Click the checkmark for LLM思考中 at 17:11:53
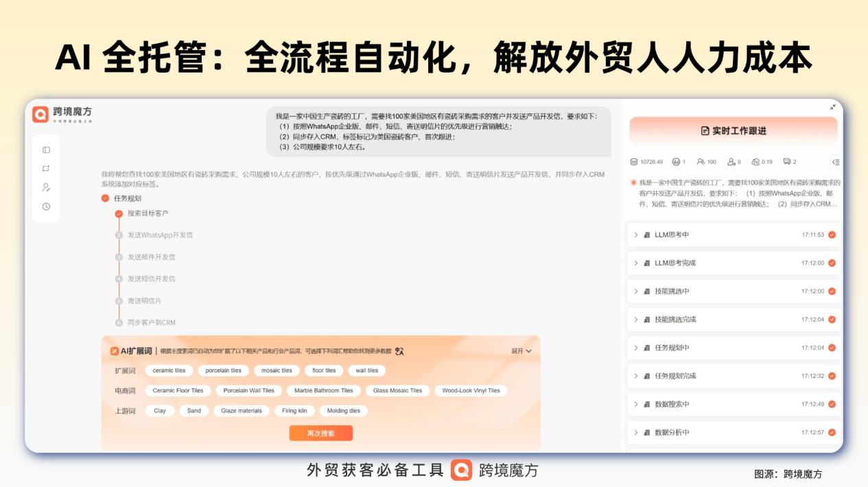868x487 pixels. click(832, 235)
